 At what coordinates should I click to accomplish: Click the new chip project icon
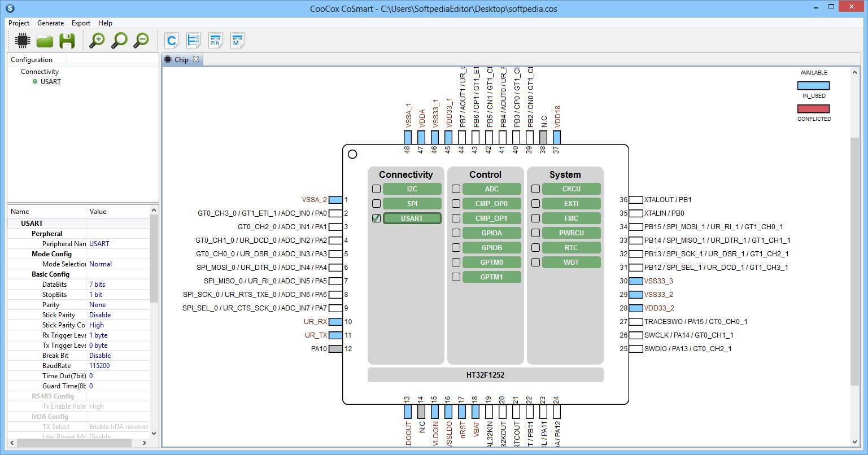pyautogui.click(x=22, y=41)
